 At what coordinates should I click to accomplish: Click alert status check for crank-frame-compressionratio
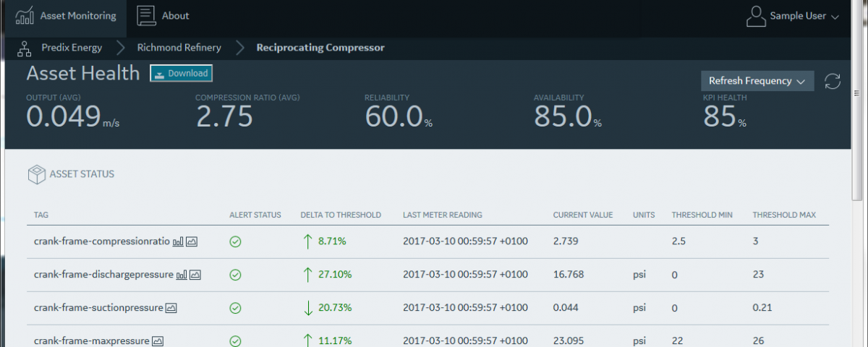(x=235, y=242)
